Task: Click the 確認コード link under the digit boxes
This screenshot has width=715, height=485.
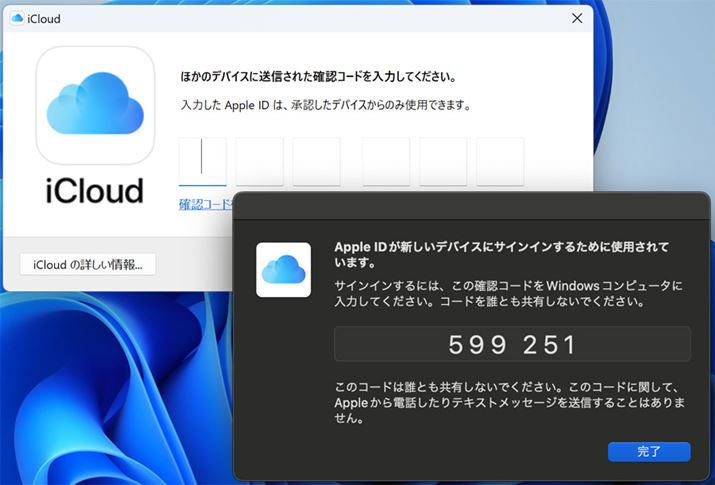Action: tap(206, 204)
